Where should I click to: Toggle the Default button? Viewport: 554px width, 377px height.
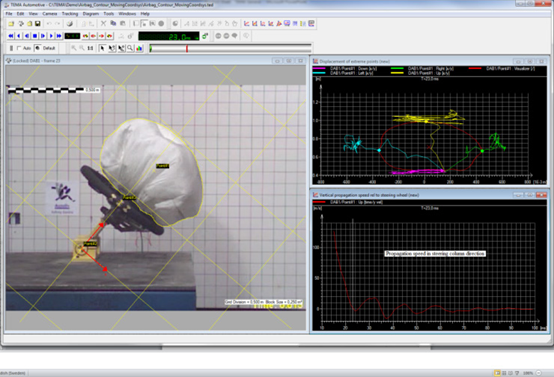(45, 48)
